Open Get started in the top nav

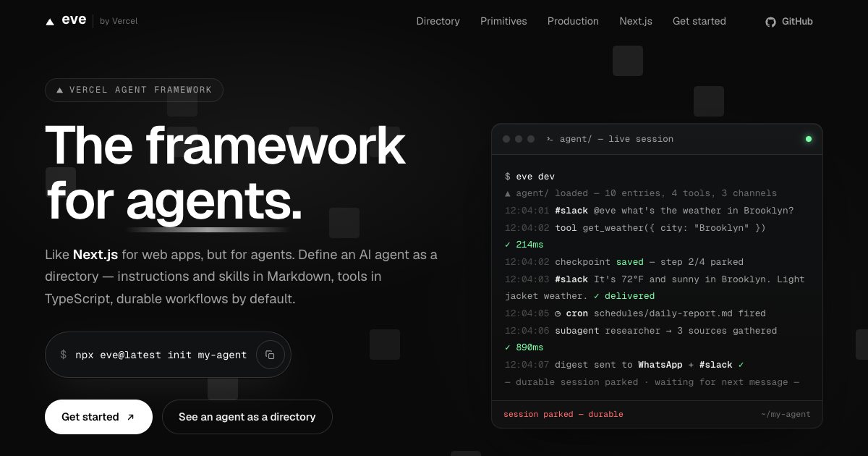click(x=699, y=21)
